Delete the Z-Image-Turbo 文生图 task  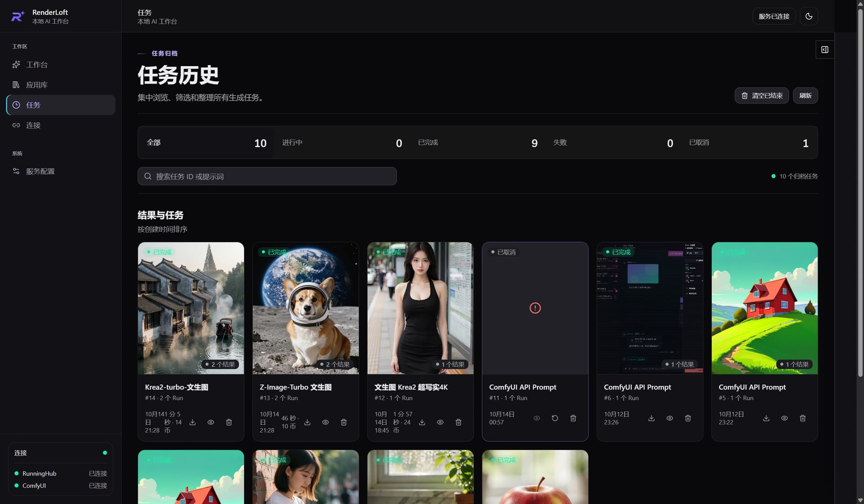(343, 423)
